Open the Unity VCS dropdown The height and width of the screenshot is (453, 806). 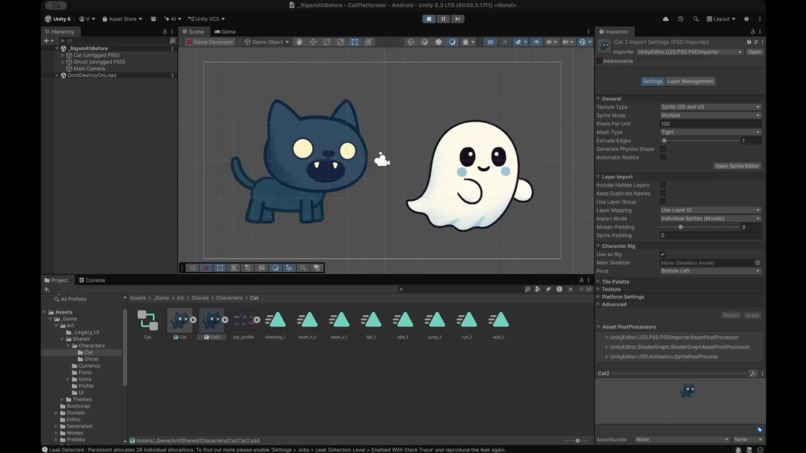[x=206, y=19]
